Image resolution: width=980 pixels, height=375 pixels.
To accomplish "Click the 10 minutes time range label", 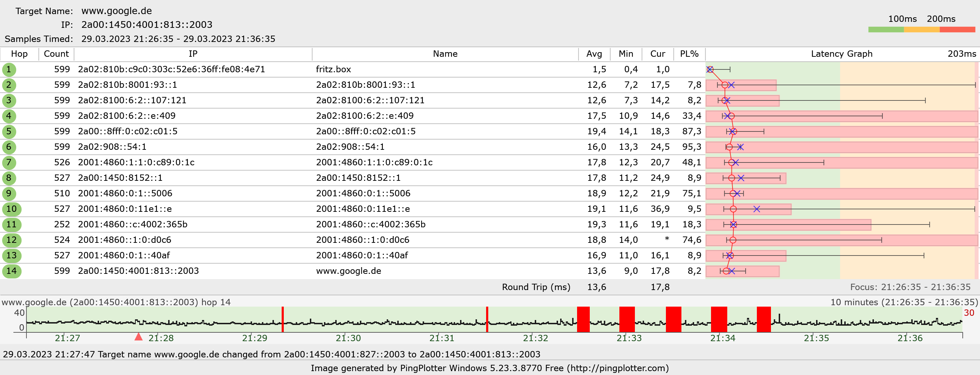I will click(x=904, y=303).
